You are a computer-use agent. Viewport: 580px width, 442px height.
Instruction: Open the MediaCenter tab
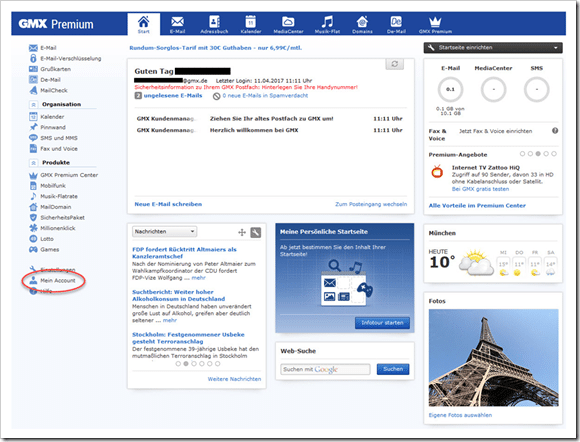(x=288, y=25)
